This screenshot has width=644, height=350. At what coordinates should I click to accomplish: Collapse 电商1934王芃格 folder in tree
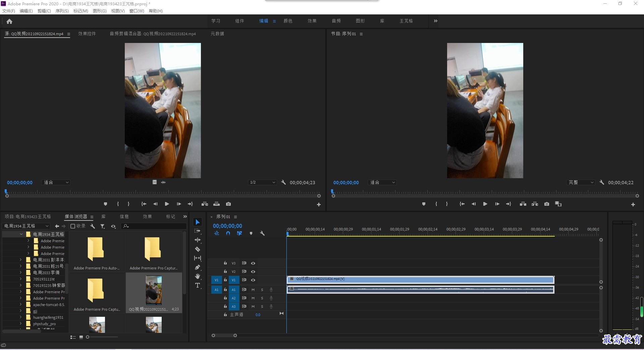coord(21,234)
